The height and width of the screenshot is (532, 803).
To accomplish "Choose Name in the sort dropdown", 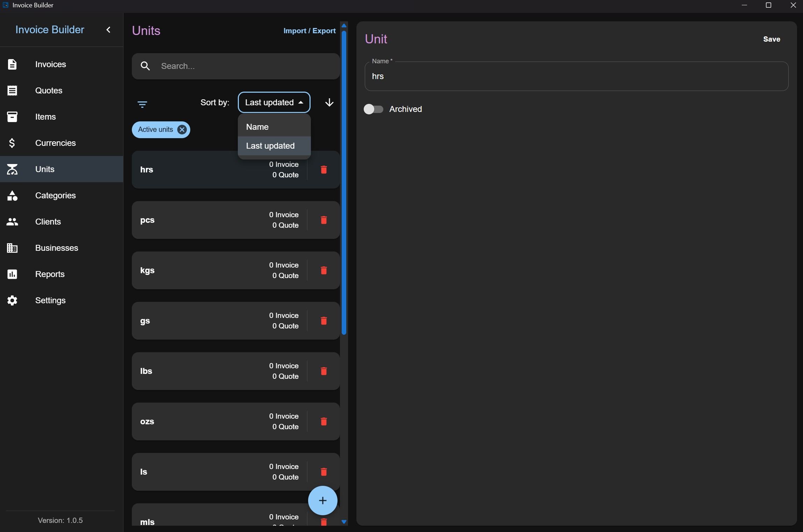I will tap(274, 127).
